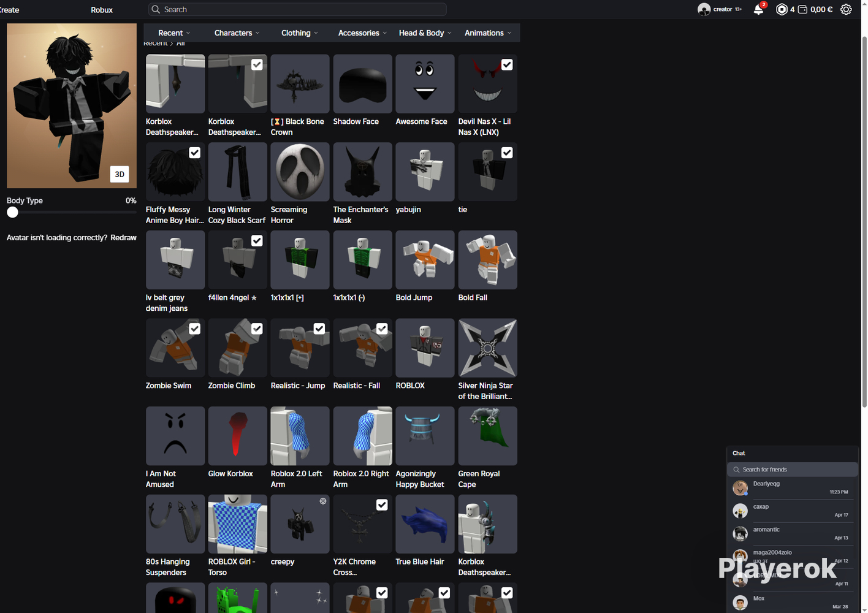
Task: Uncheck the Zombie Swim checkbox
Action: pyautogui.click(x=194, y=329)
